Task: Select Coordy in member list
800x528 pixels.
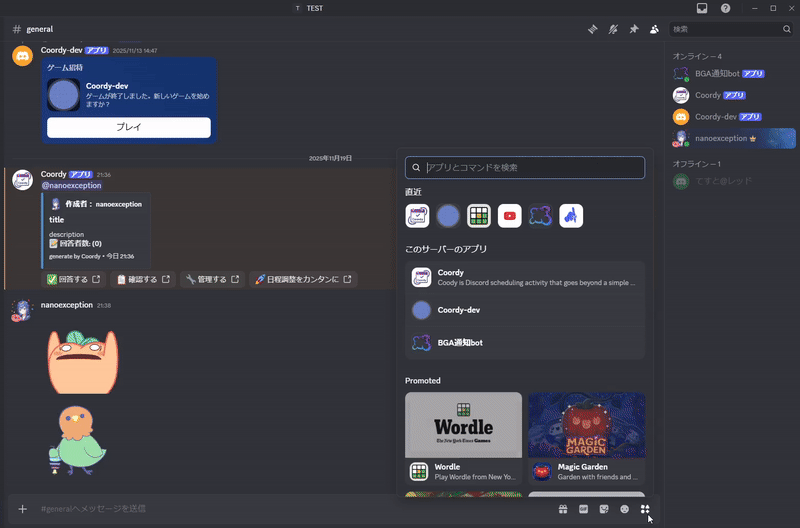Action: 732,95
